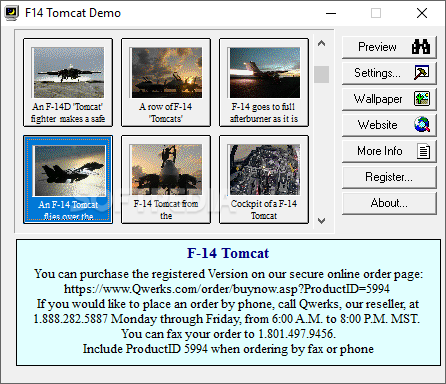Click the hammer icon beside Settings
Image resolution: width=446 pixels, height=384 pixels.
(422, 72)
